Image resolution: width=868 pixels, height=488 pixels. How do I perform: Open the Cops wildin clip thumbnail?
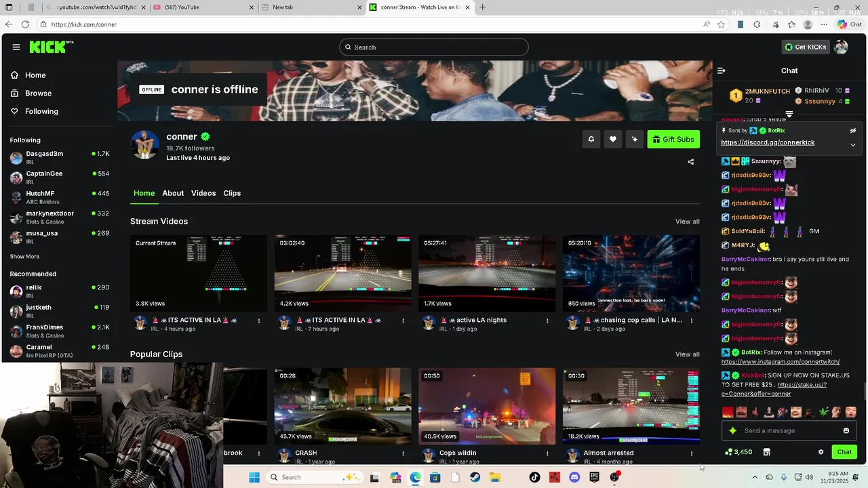[487, 406]
